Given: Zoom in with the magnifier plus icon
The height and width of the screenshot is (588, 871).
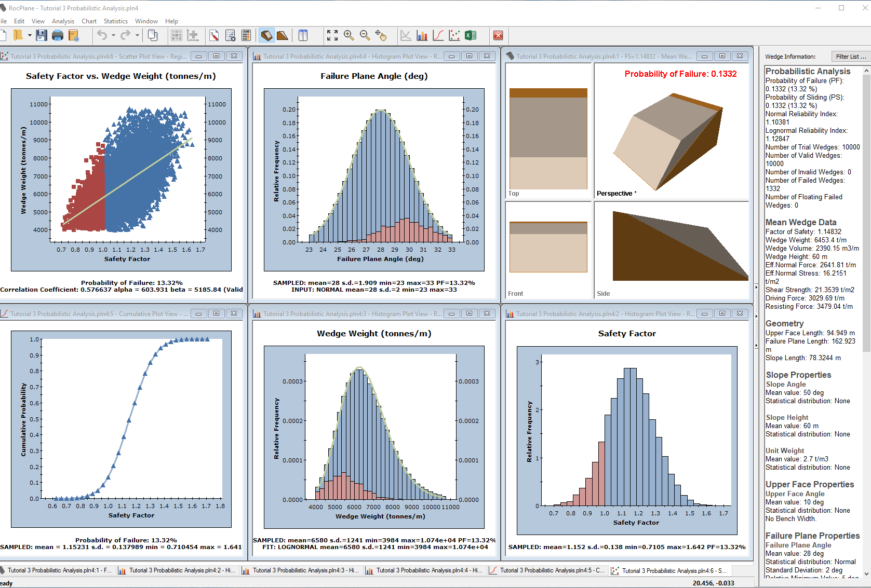Looking at the screenshot, I should pyautogui.click(x=349, y=35).
